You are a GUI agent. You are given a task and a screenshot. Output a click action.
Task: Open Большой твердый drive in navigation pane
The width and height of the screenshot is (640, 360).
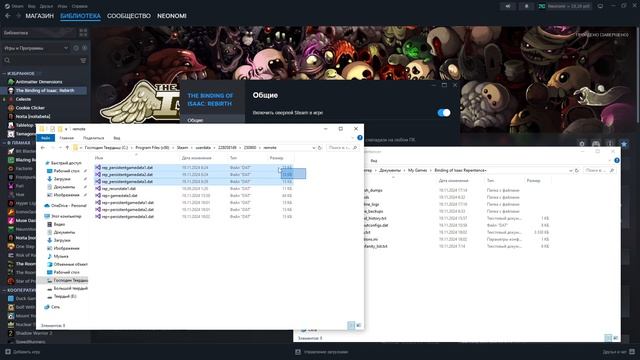[70, 288]
